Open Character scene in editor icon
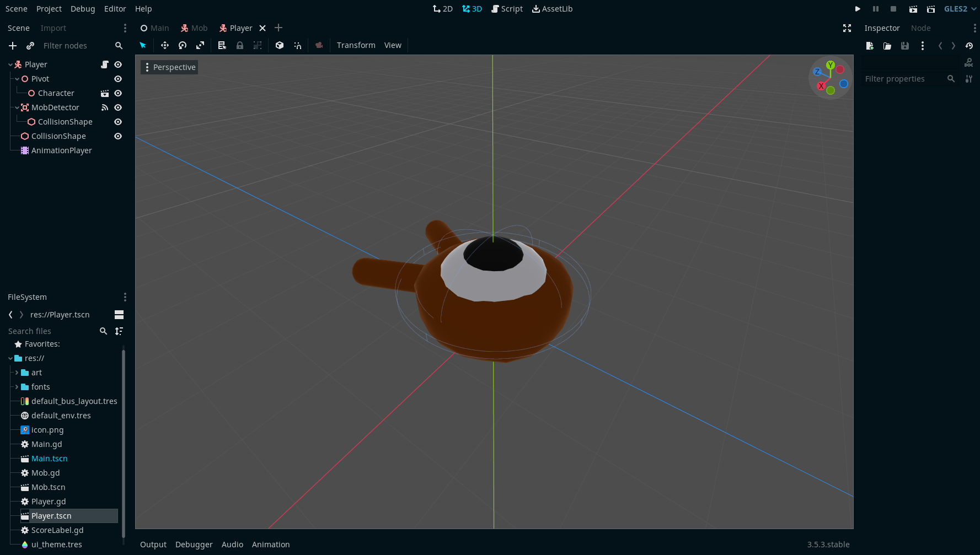Image resolution: width=980 pixels, height=555 pixels. pos(105,93)
